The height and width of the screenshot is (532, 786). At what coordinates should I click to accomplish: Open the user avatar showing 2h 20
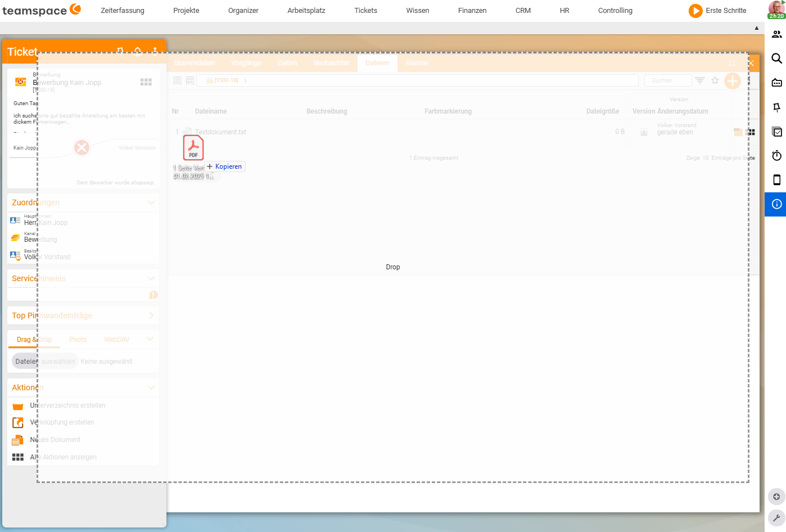[x=776, y=9]
